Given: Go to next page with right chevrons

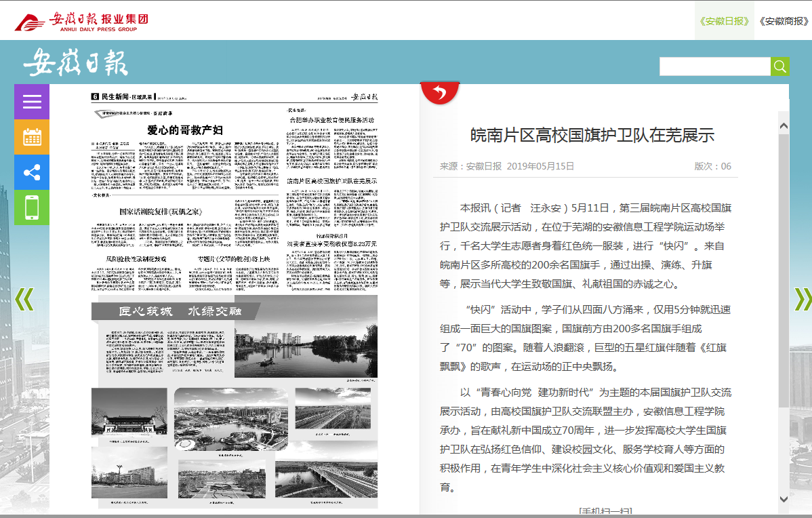Looking at the screenshot, I should coord(803,299).
